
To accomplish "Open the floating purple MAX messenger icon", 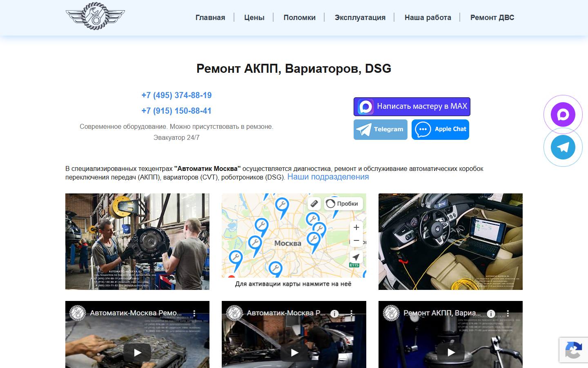I will 563,114.
